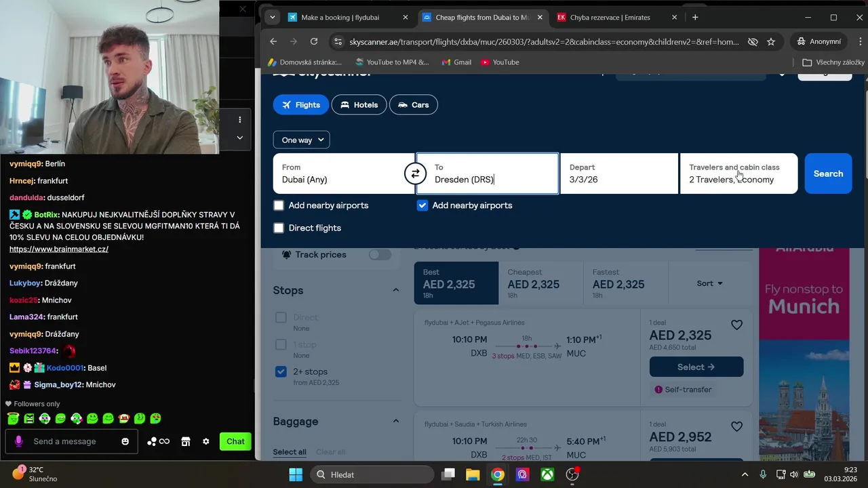
Task: Open site information icon in address bar
Action: click(338, 41)
